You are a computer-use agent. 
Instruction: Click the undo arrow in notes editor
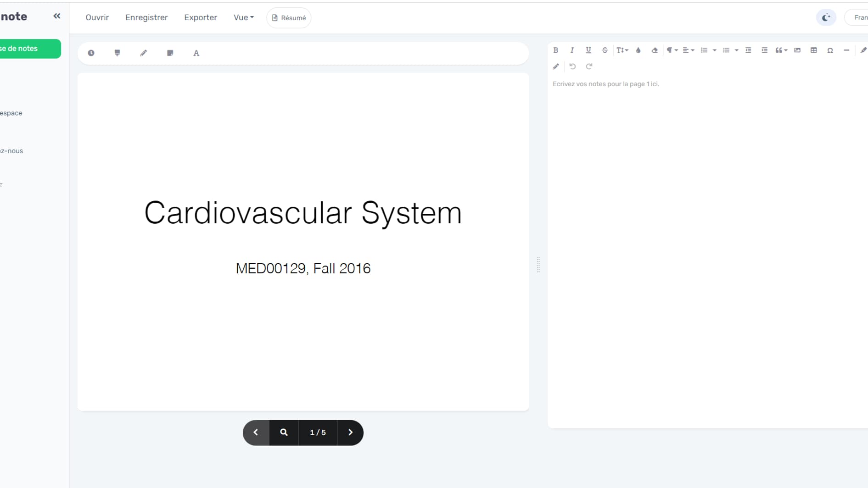tap(572, 67)
